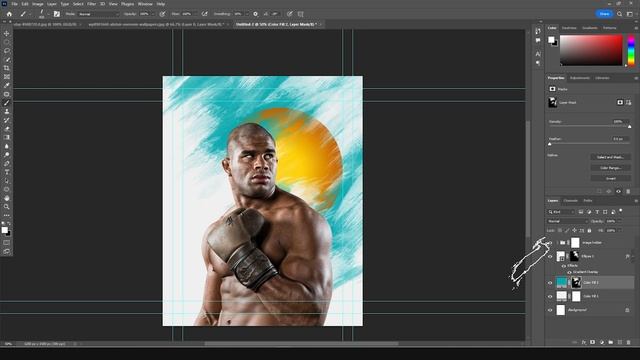Open smoothing options gear icon
Viewport: 640px width, 360px height.
[x=256, y=14]
